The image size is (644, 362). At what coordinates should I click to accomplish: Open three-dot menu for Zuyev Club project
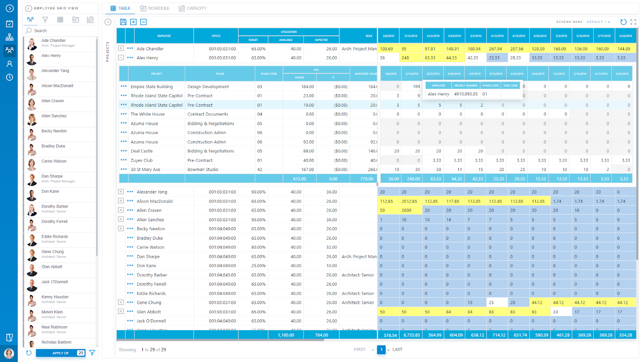[x=124, y=160]
